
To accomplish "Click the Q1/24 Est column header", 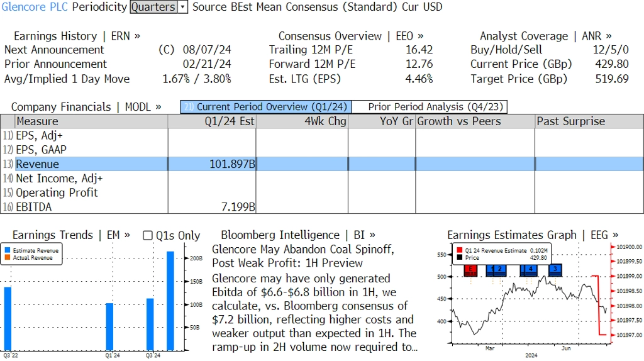I will (x=212, y=121).
